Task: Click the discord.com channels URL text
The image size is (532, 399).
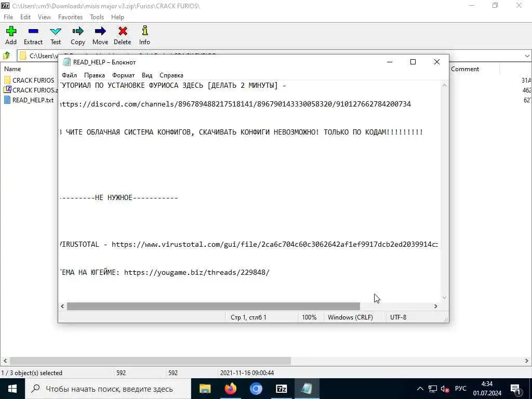Action: [x=235, y=104]
